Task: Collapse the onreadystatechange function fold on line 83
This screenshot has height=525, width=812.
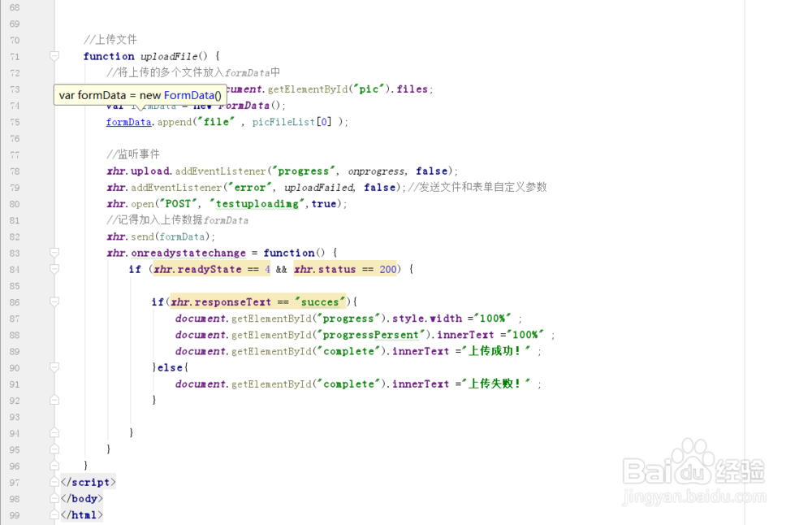Action: point(54,253)
